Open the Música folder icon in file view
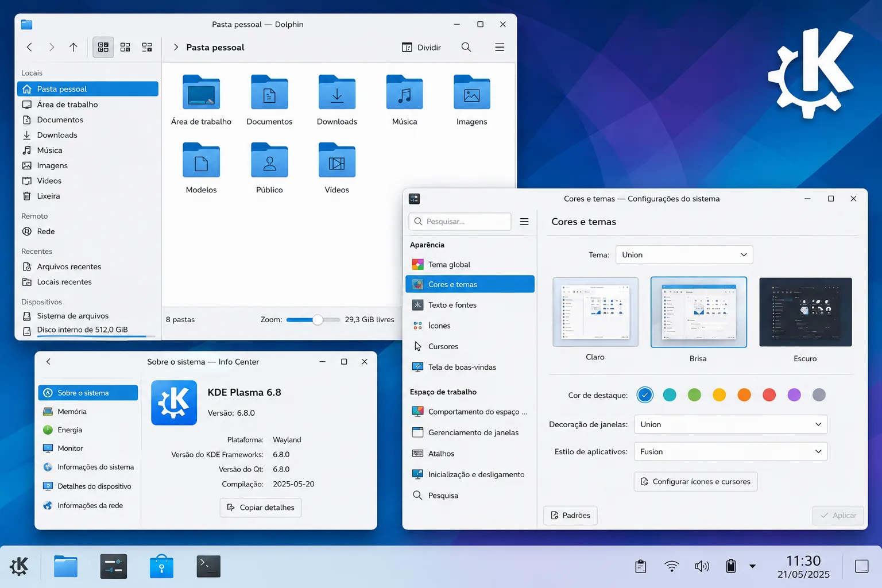 click(x=405, y=92)
